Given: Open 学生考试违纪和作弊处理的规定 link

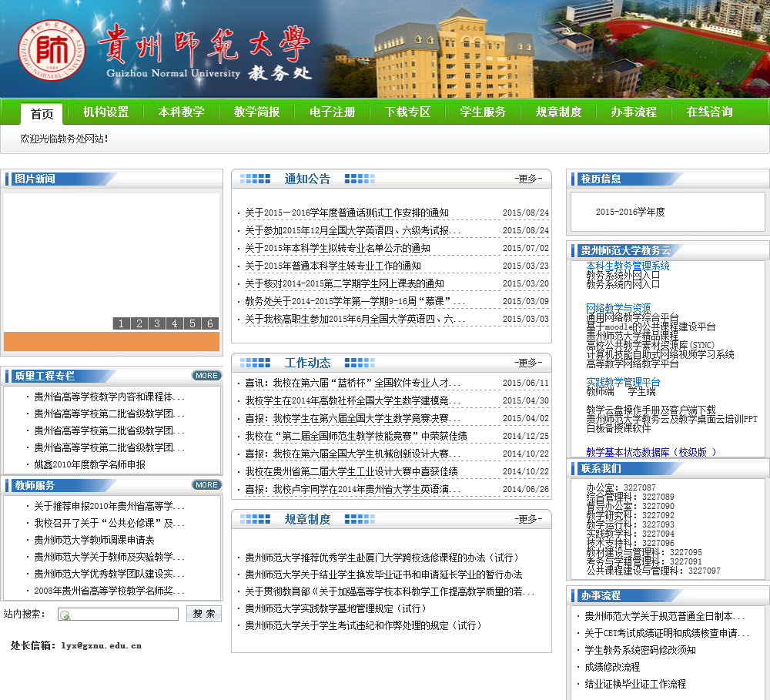Looking at the screenshot, I should click(363, 625).
